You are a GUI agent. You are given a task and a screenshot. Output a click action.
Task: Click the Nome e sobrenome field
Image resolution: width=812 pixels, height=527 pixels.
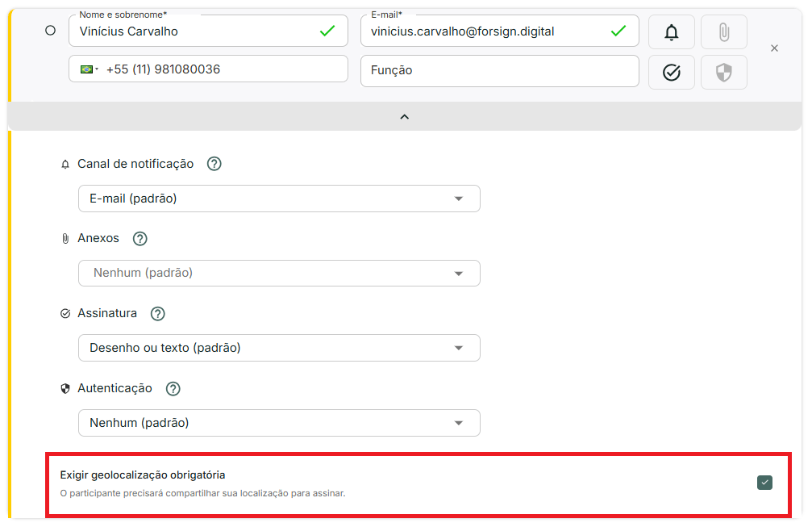coord(194,31)
